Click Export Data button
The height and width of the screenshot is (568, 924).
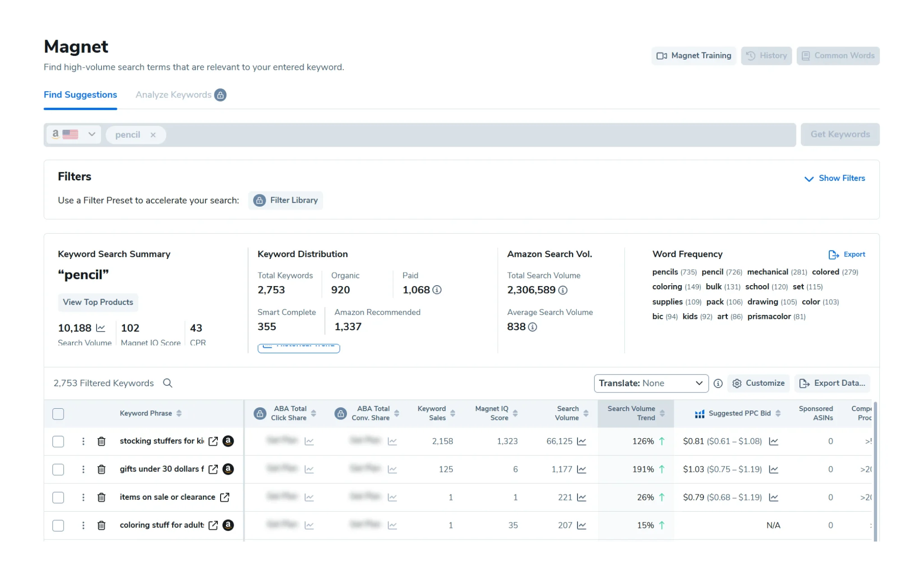point(832,383)
